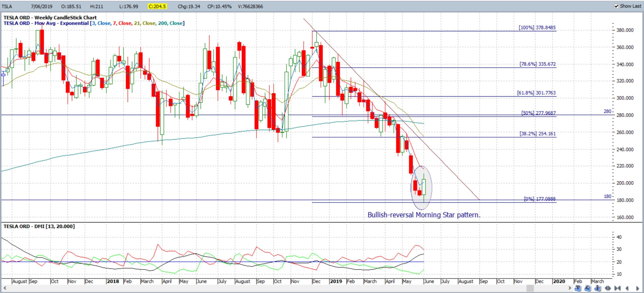This screenshot has height=293, width=644.
Task: Click the 280 horizontal line label
Action: (x=607, y=111)
